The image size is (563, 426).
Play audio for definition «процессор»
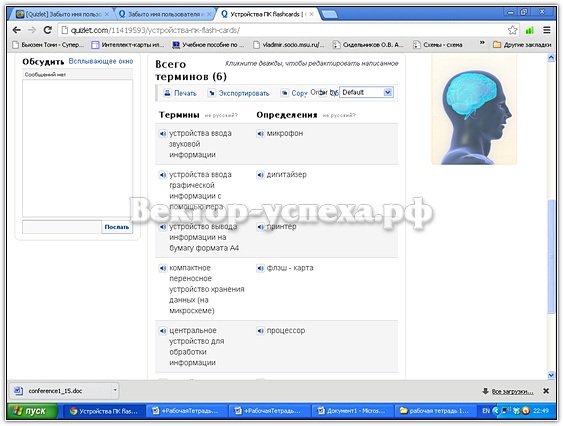(260, 331)
